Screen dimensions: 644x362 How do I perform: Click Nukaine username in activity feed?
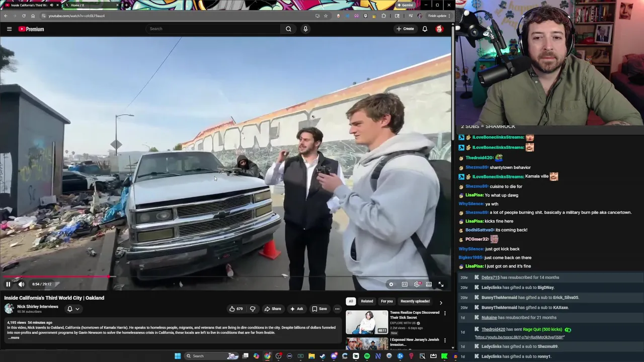[x=489, y=318]
